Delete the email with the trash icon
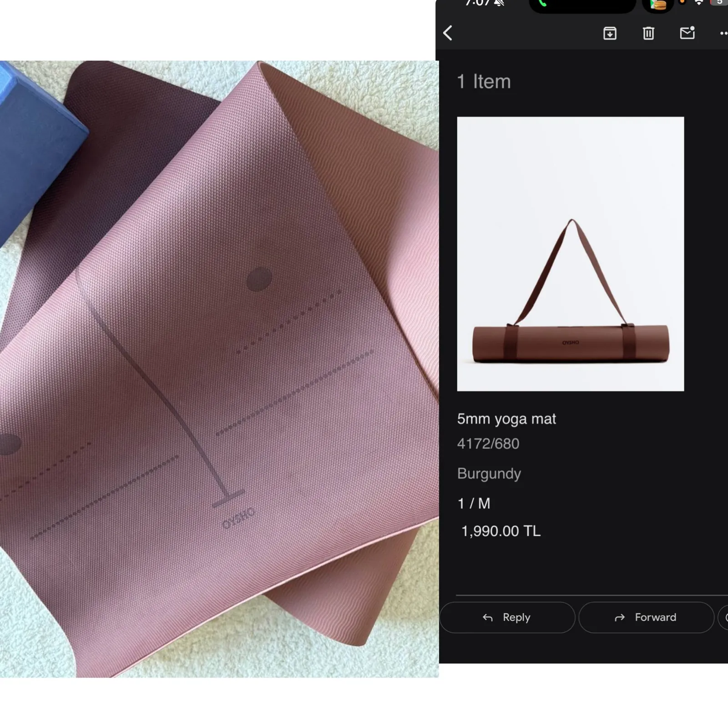This screenshot has height=728, width=728. [x=648, y=33]
